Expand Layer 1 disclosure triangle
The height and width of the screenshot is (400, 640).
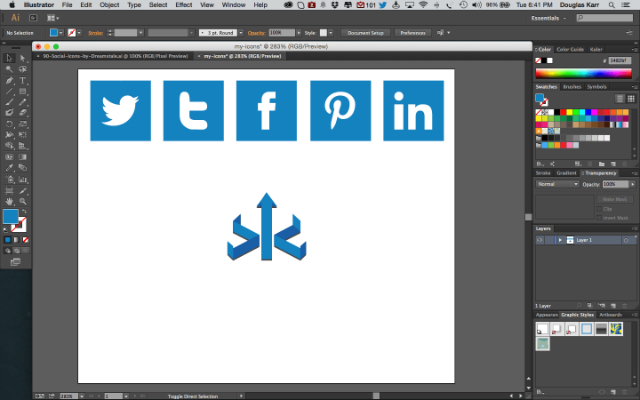560,240
